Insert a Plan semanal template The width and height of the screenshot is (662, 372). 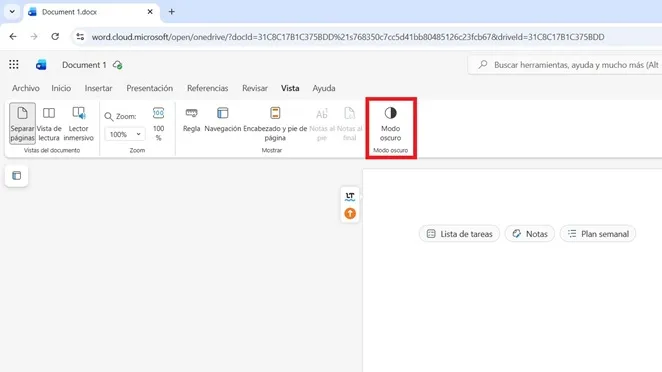[x=598, y=234]
